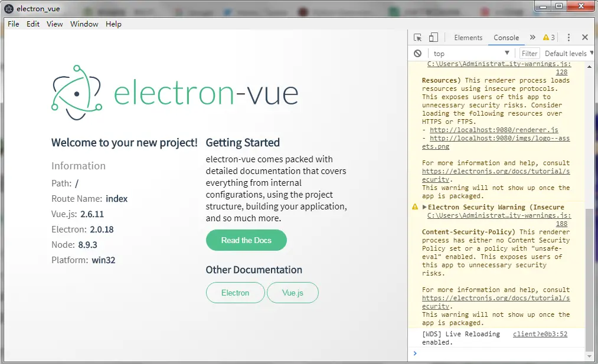This screenshot has height=364, width=598.
Task: Switch to the Elements tab
Action: (468, 37)
